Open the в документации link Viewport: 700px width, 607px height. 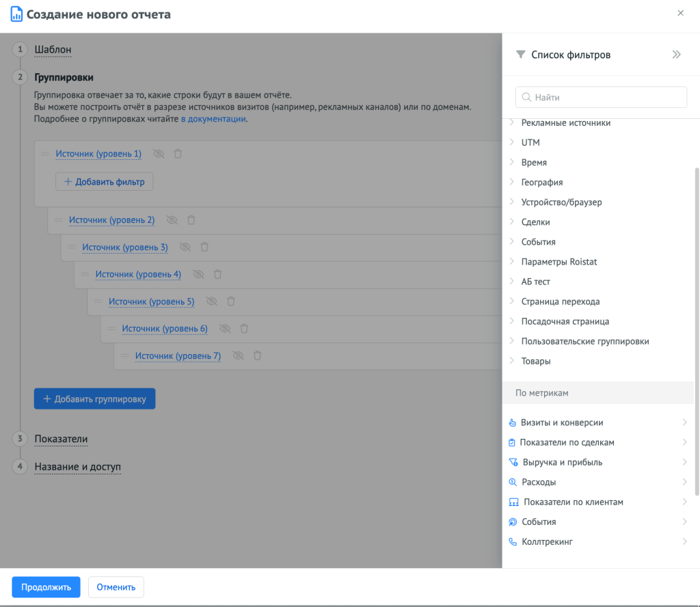pyautogui.click(x=213, y=119)
